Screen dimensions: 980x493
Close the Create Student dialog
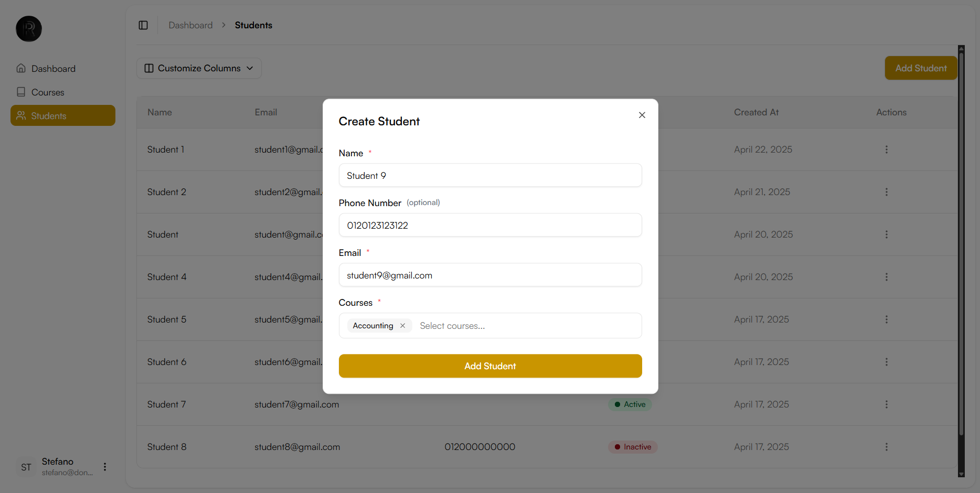(642, 115)
